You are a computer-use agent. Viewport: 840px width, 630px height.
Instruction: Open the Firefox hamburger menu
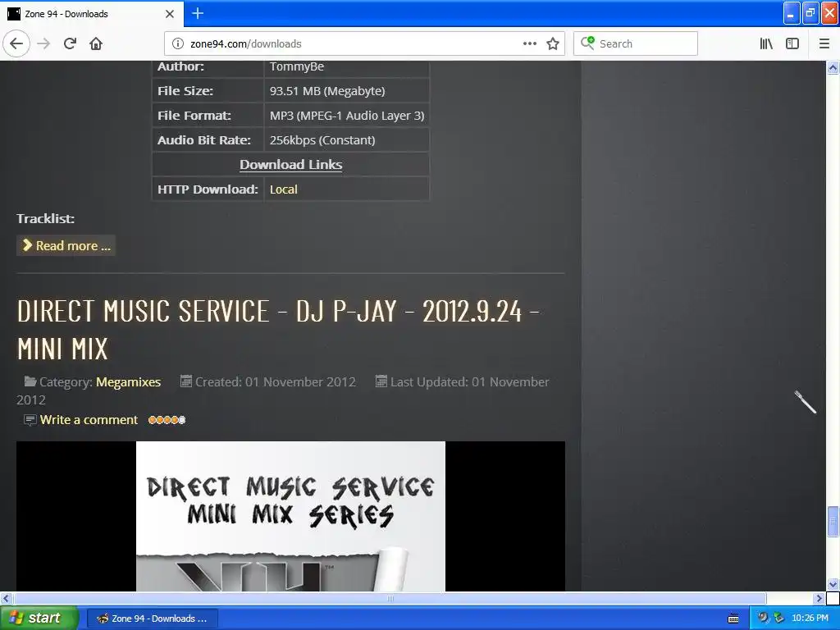click(x=824, y=43)
